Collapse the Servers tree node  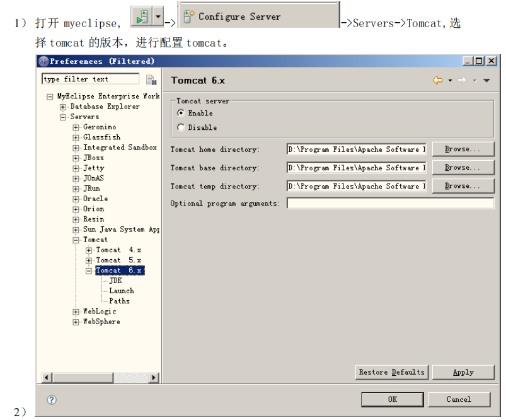coord(63,117)
